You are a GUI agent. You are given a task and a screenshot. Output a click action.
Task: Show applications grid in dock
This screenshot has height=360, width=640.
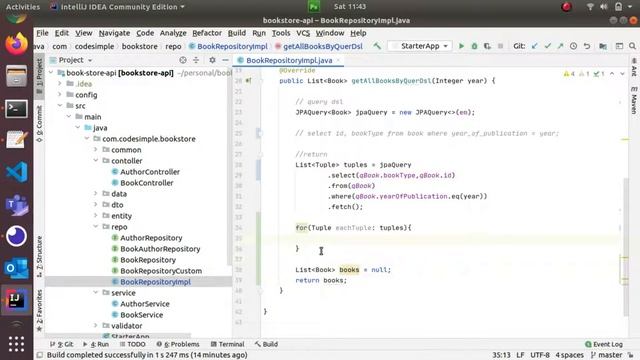(16, 344)
